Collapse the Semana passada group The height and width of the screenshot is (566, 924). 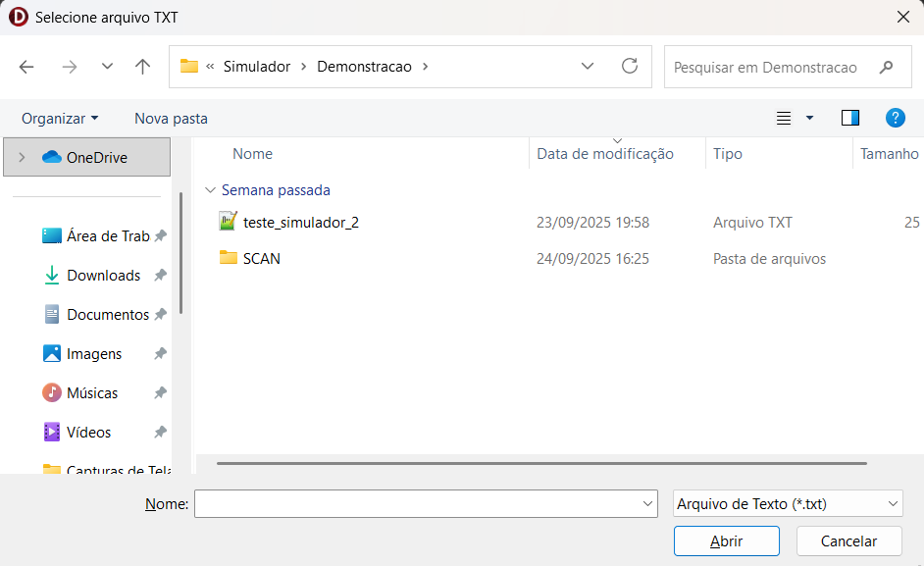click(x=210, y=190)
